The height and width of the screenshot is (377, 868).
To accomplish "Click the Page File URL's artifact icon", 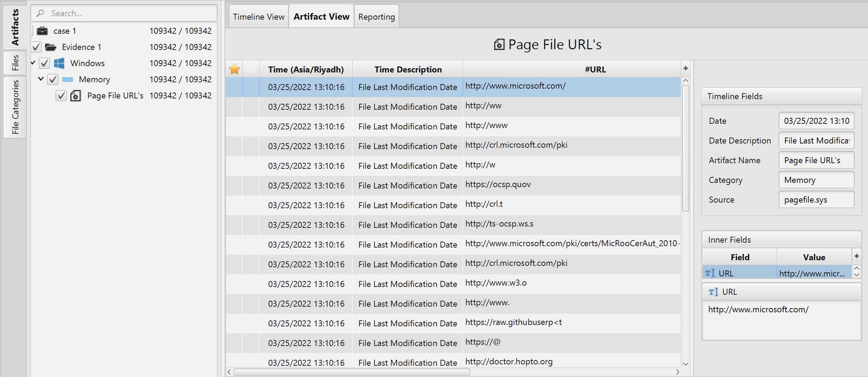I will 76,95.
